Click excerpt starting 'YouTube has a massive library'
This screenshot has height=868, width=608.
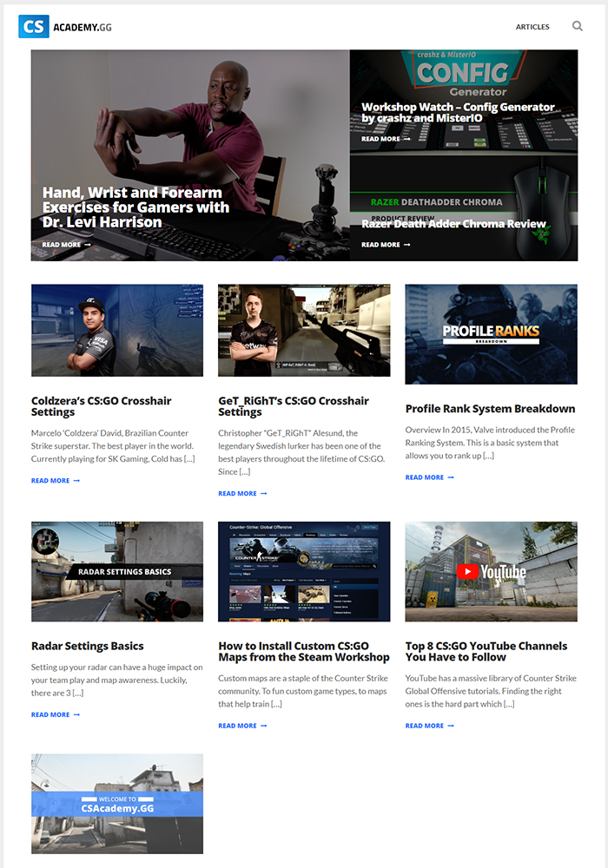[491, 691]
